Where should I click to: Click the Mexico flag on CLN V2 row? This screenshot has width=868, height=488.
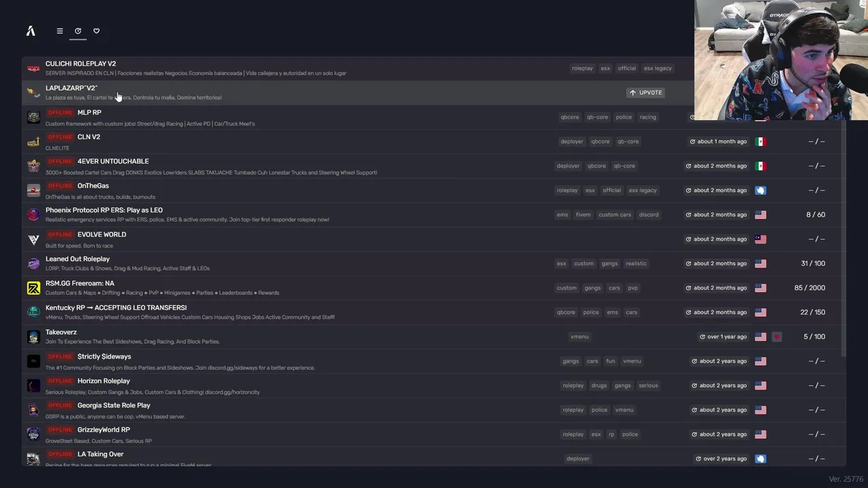tap(760, 142)
